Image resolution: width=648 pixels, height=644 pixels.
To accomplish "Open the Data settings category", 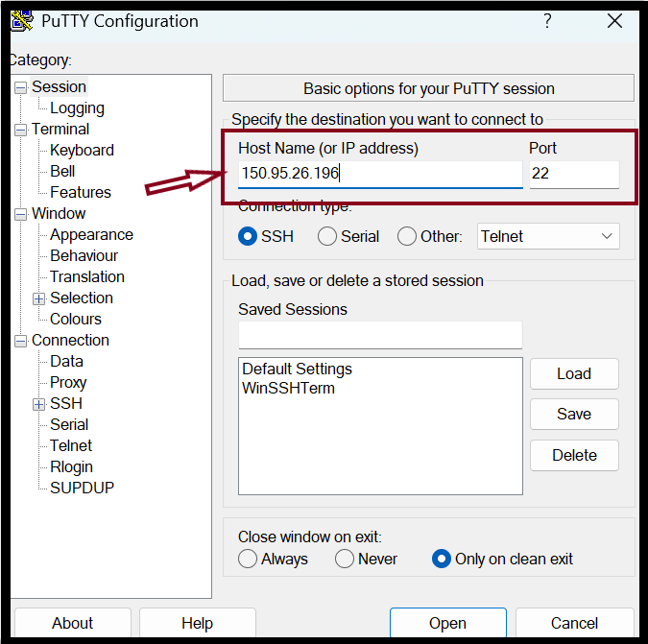I will click(x=66, y=362).
